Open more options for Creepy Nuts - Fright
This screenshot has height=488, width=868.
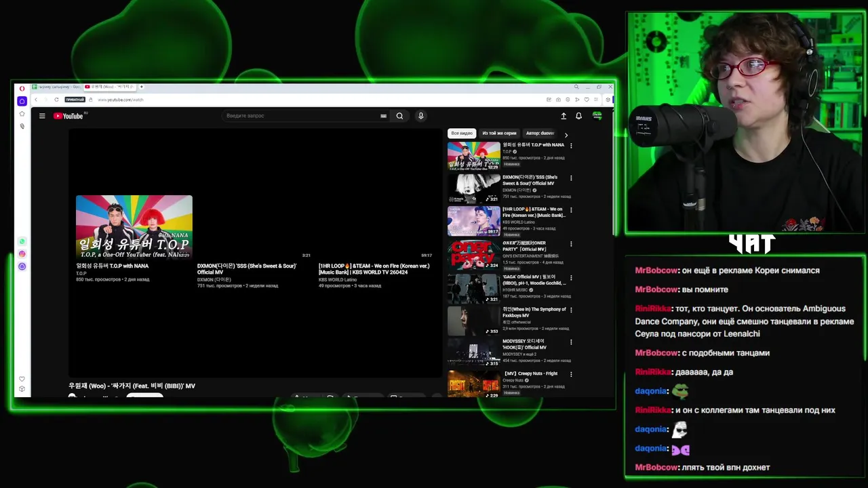571,374
